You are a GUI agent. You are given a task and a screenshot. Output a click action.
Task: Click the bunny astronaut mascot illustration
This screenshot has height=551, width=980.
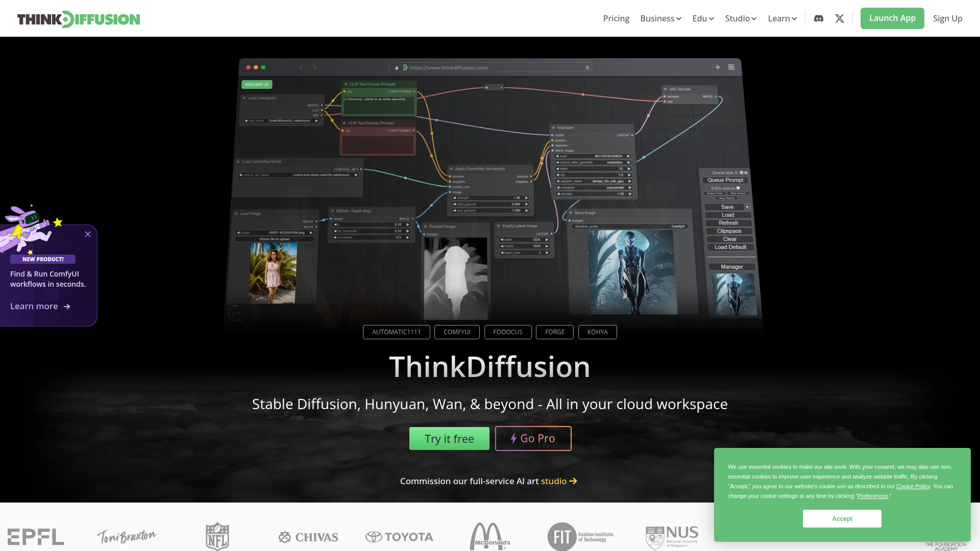[31, 229]
